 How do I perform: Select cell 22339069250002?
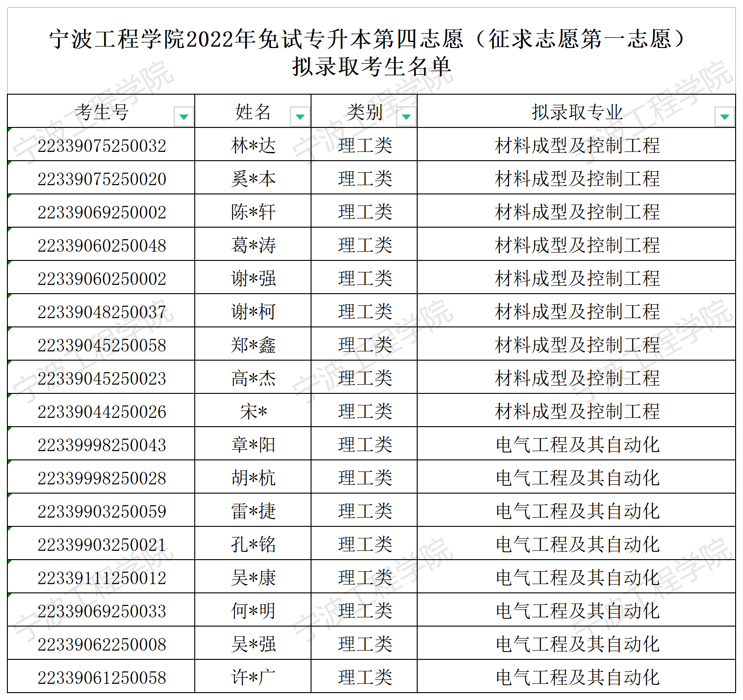(101, 211)
